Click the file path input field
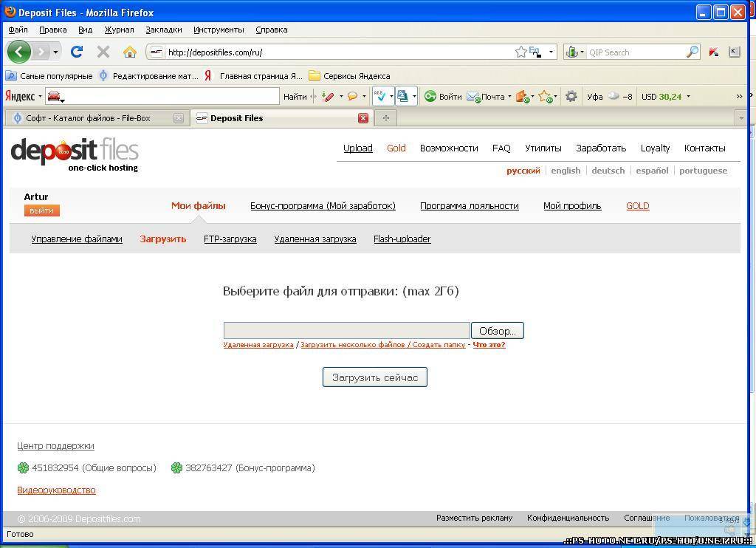 (x=347, y=331)
